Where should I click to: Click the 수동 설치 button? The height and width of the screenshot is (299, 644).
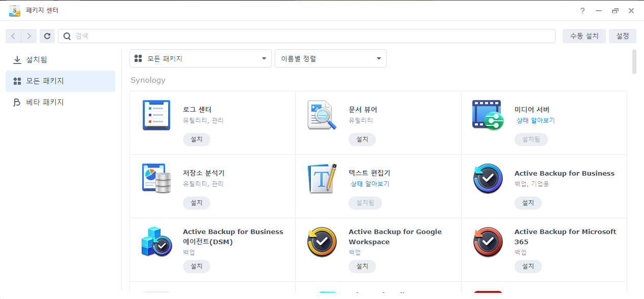coord(584,36)
